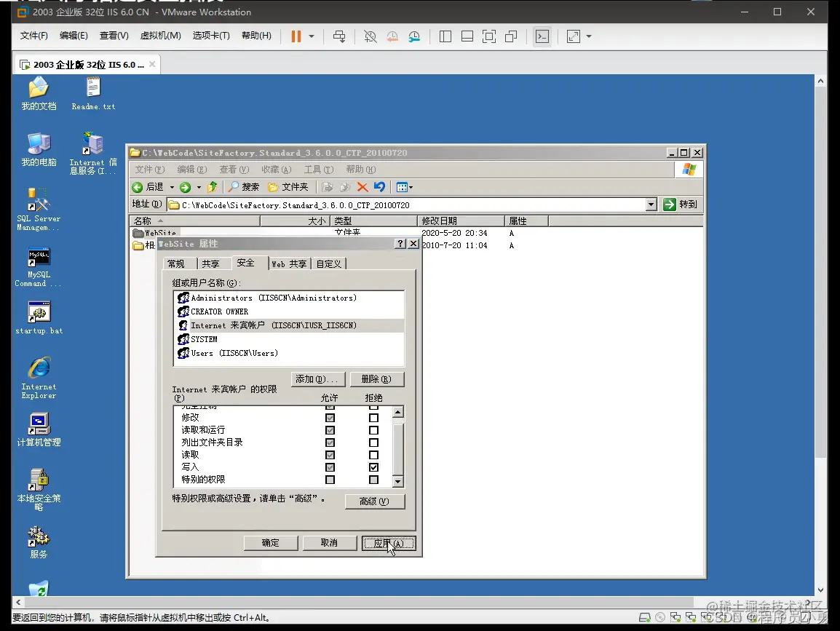Click the red Delete X icon in Explorer
This screenshot has width=840, height=631.
click(362, 187)
